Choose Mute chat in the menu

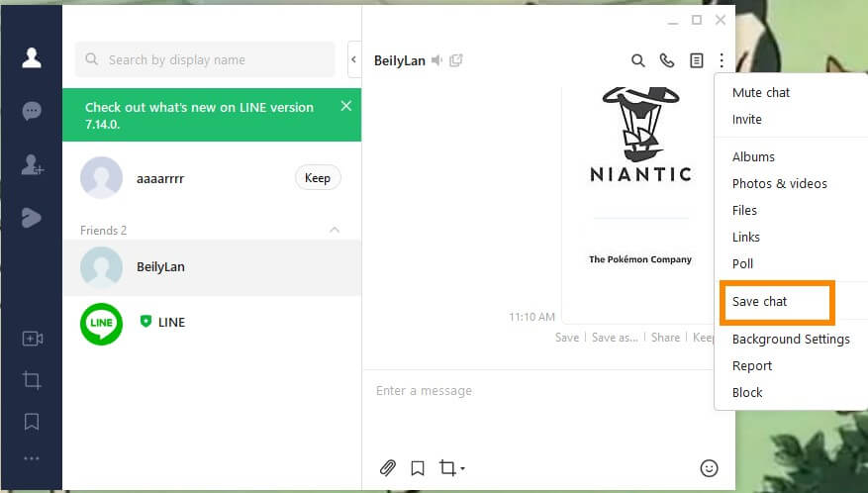click(761, 92)
